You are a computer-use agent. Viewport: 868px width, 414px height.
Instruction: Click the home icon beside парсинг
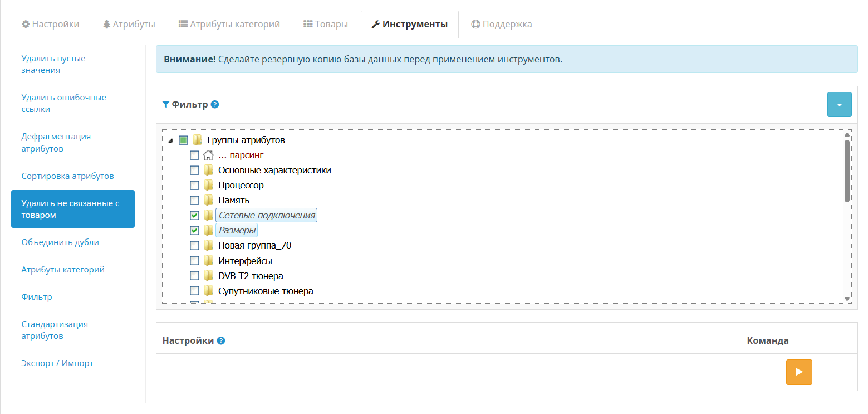(x=208, y=155)
